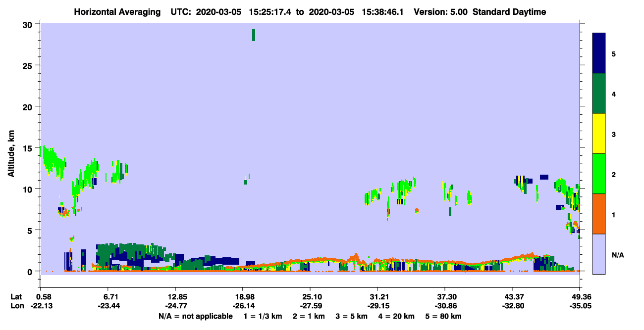The image size is (644, 330).
Task: Click the dark blue colorbar segment labeled 5
Action: coord(599,53)
